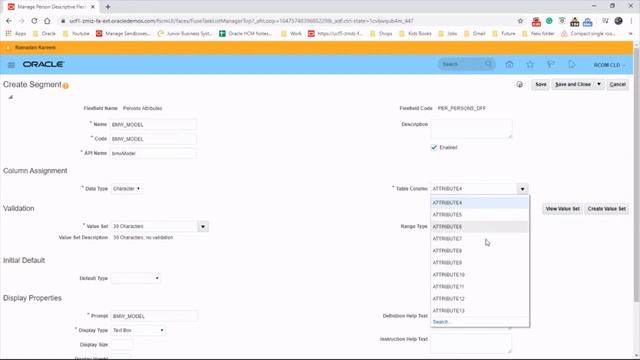Image resolution: width=640 pixels, height=360 pixels.
Task: Choose ATTRIBUTE10 from the dropdown list
Action: click(x=480, y=275)
